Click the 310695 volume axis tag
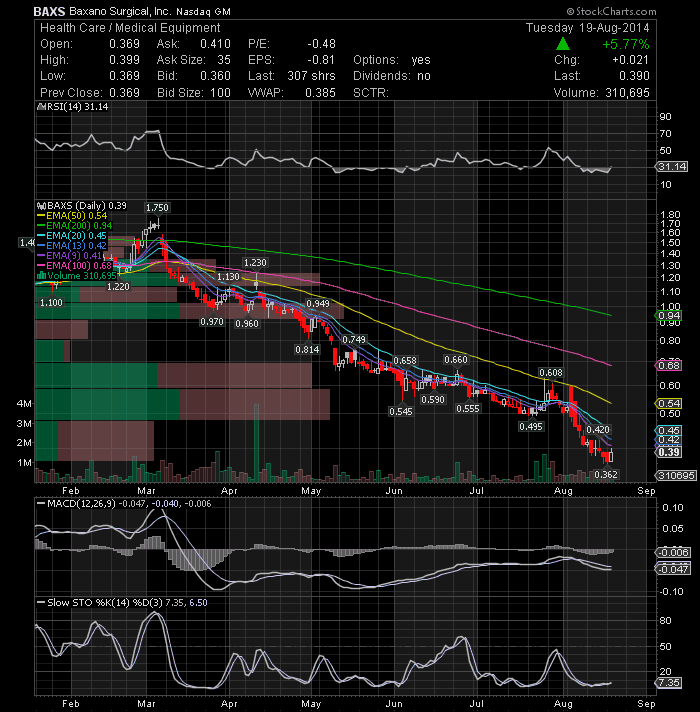700x712 pixels. [675, 475]
